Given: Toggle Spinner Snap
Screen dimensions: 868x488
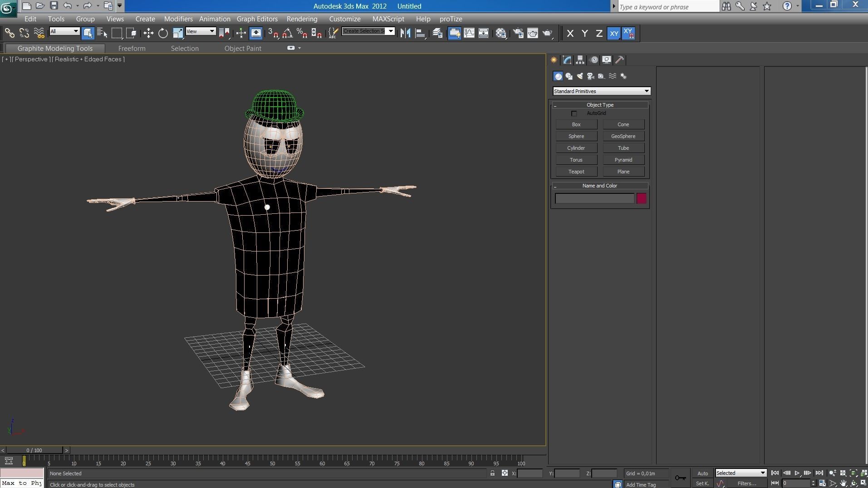Looking at the screenshot, I should pyautogui.click(x=317, y=33).
